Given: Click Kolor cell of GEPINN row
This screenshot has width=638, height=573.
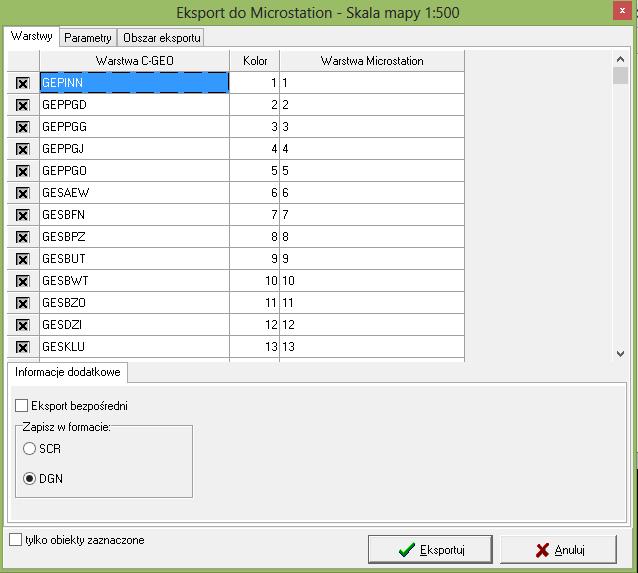Looking at the screenshot, I should click(255, 83).
